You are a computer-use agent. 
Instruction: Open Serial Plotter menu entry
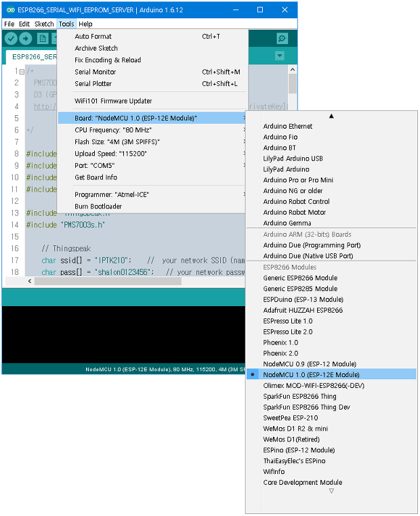click(x=152, y=83)
